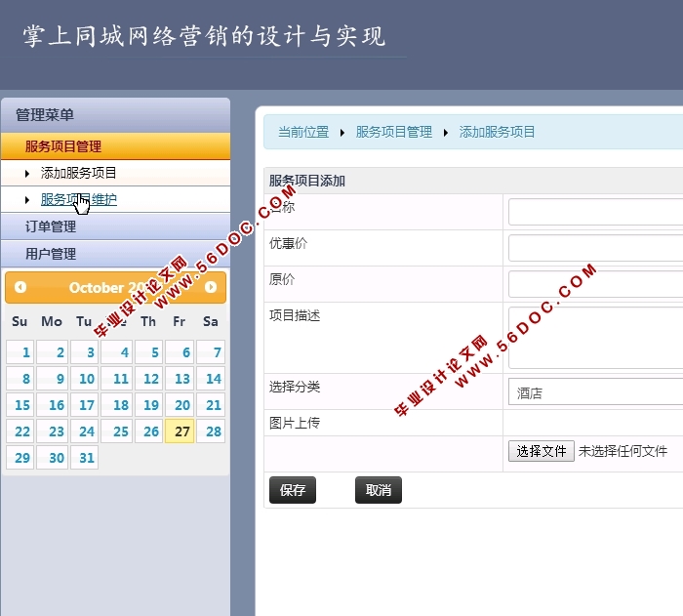Select October 24 in calendar
The image size is (683, 616).
(85, 431)
